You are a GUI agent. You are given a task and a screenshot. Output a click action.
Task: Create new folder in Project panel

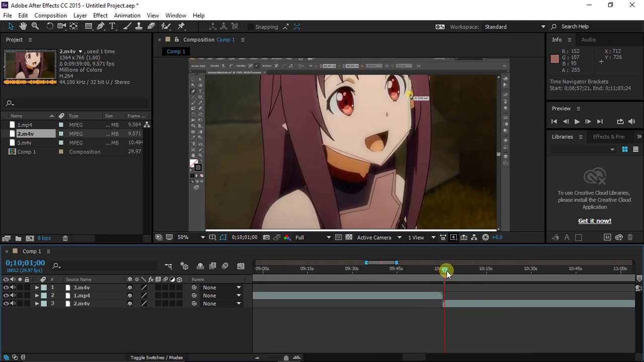click(x=18, y=238)
